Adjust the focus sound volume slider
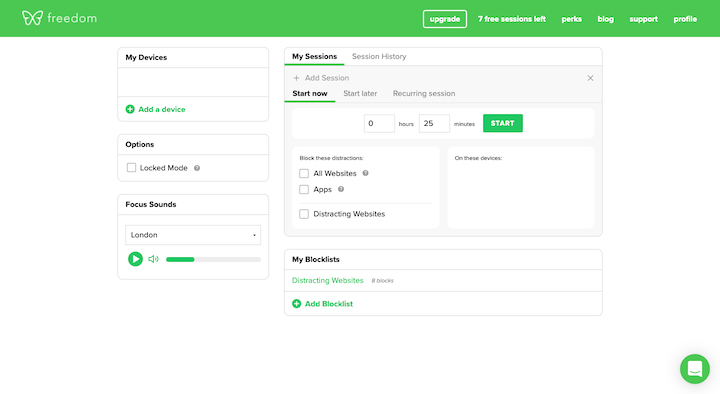720x394 pixels. click(213, 259)
